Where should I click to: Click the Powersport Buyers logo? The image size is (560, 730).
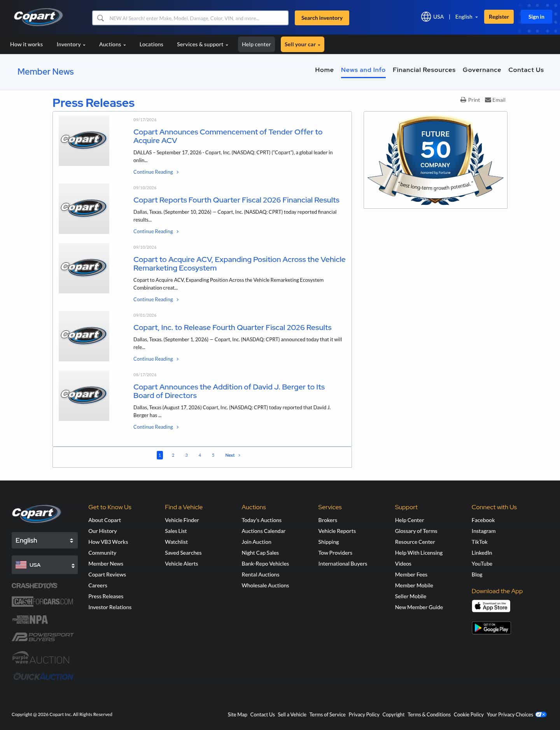(42, 637)
